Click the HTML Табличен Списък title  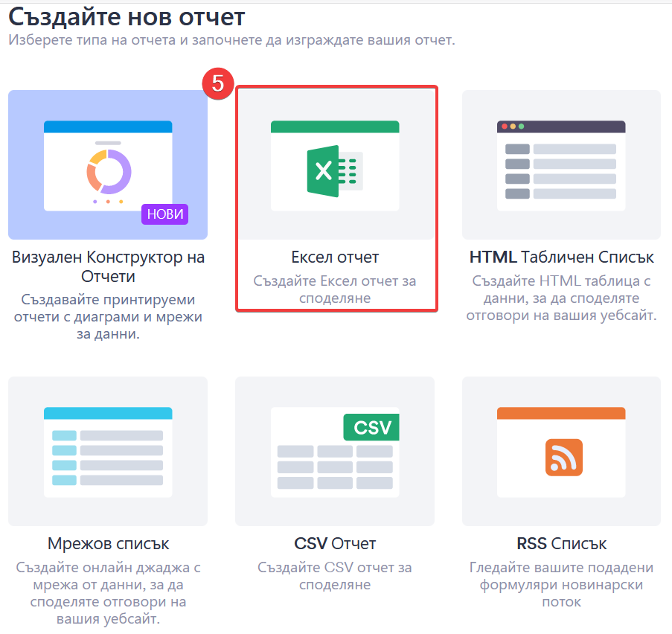coord(561,257)
